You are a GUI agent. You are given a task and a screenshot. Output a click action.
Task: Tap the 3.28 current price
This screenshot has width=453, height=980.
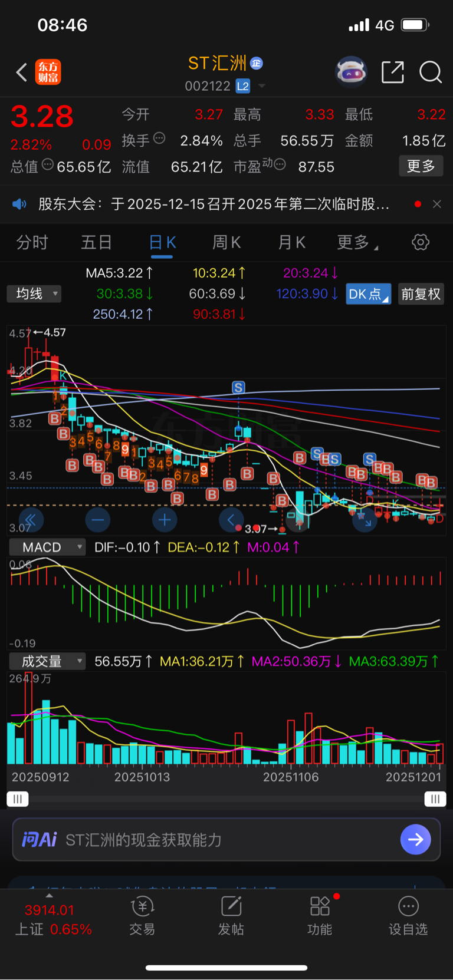pos(42,117)
